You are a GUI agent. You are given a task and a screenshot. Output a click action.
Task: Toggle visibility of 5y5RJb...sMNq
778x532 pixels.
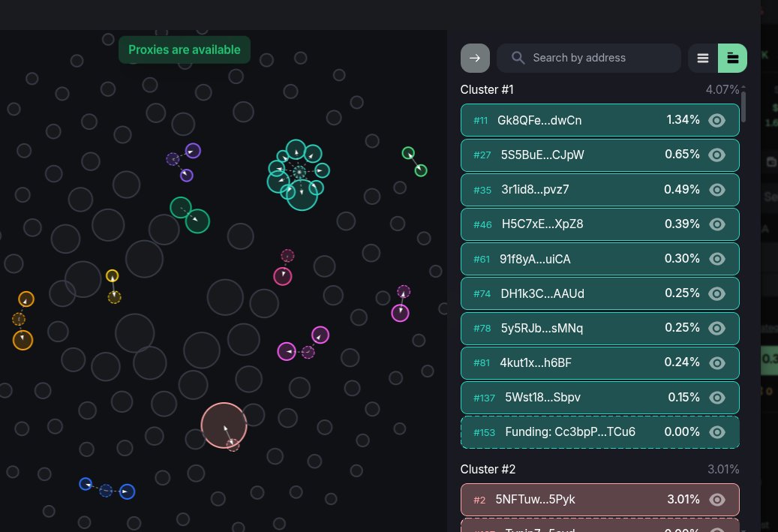tap(717, 328)
